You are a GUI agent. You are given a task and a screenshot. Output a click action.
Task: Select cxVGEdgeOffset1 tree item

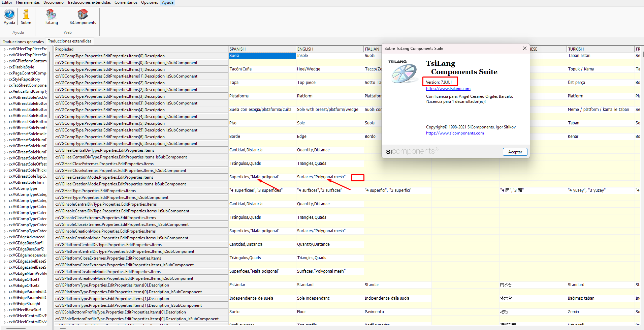[x=24, y=279]
